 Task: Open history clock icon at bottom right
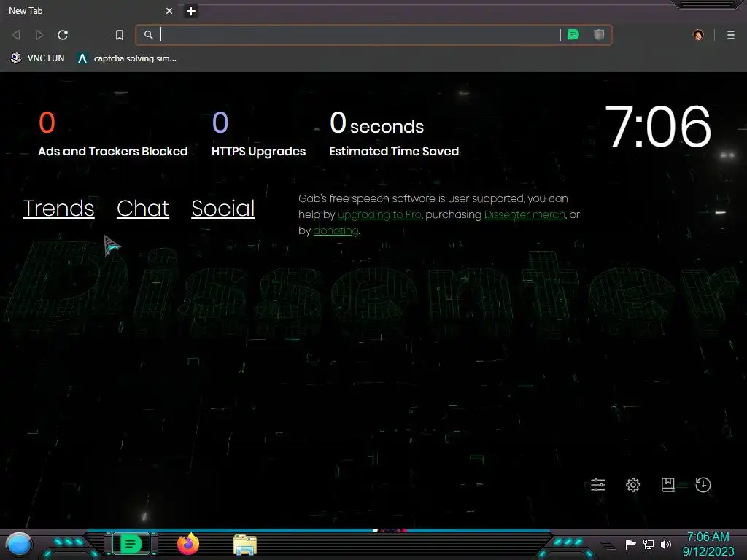(x=703, y=485)
